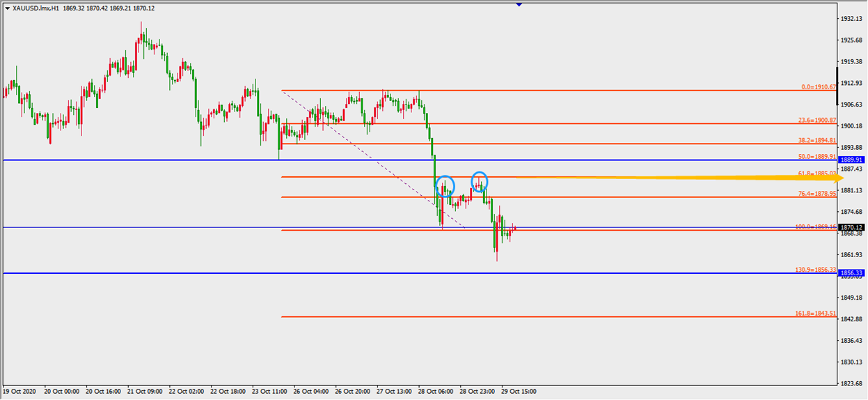Click the black 1870.12 current price tag
The height and width of the screenshot is (400, 868).
pos(852,227)
